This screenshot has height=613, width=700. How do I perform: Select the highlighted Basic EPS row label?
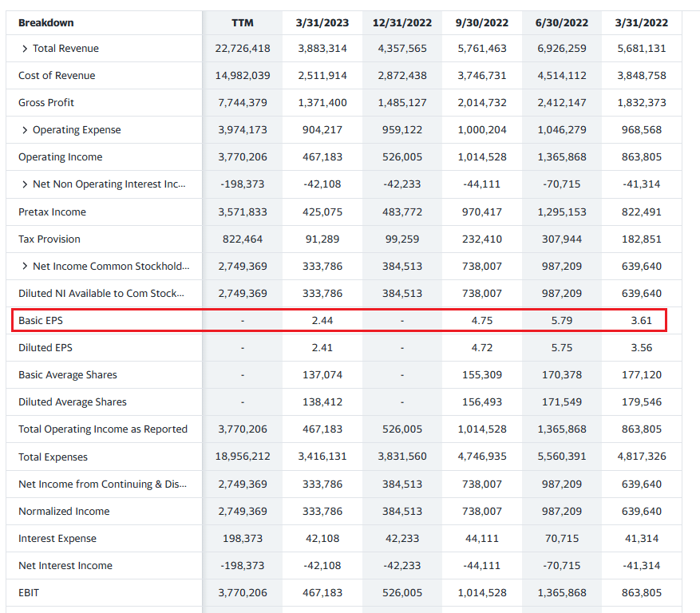(40, 321)
